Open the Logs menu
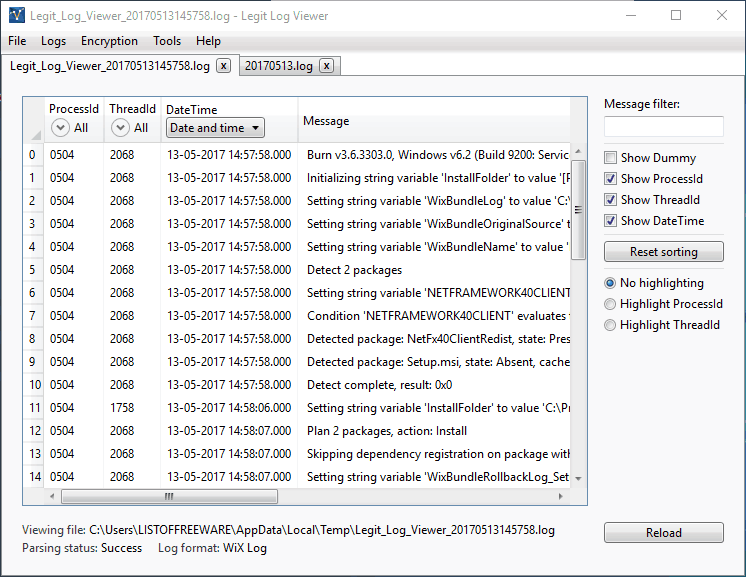Screen dimensions: 746x577 point(53,41)
